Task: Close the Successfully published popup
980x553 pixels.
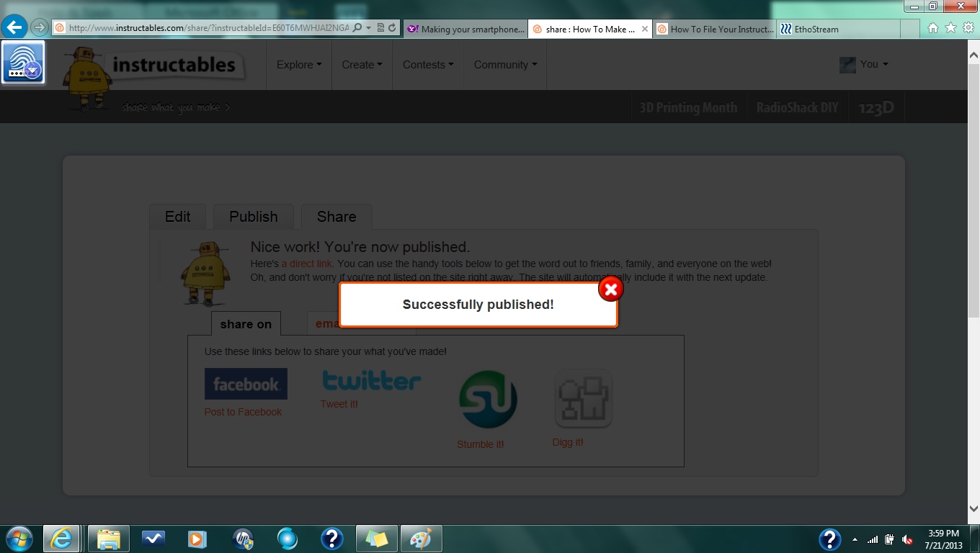Action: click(x=611, y=289)
